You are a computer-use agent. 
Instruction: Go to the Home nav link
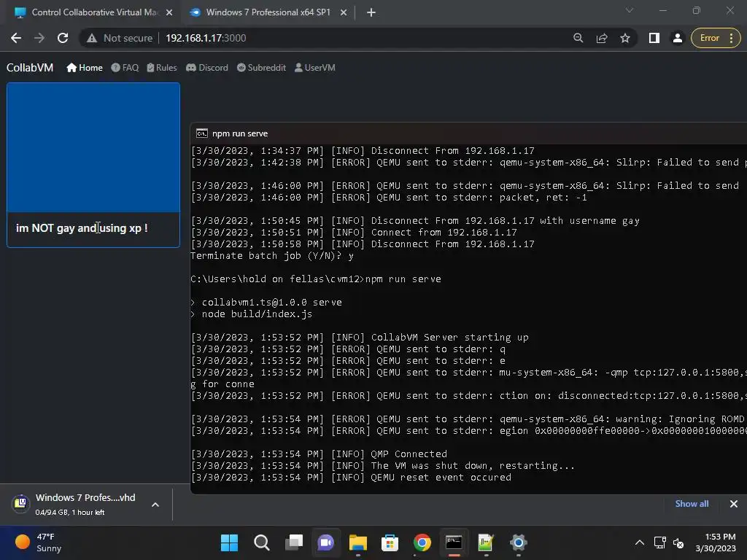coord(85,68)
